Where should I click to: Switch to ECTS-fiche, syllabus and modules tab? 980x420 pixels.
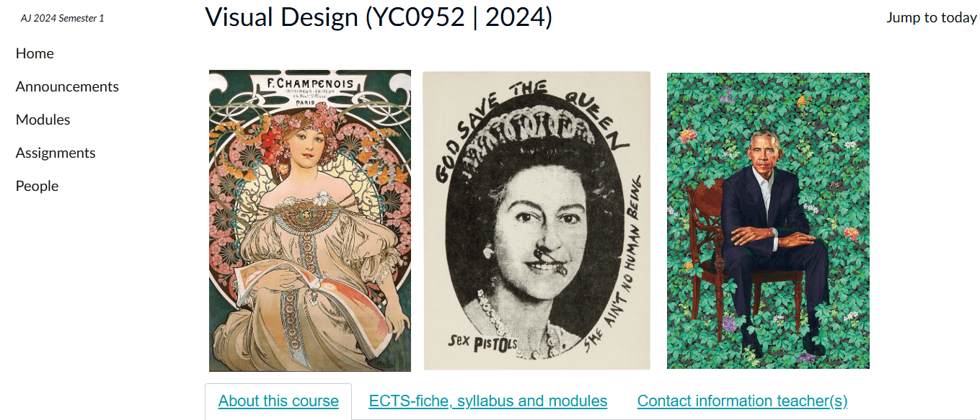tap(488, 401)
